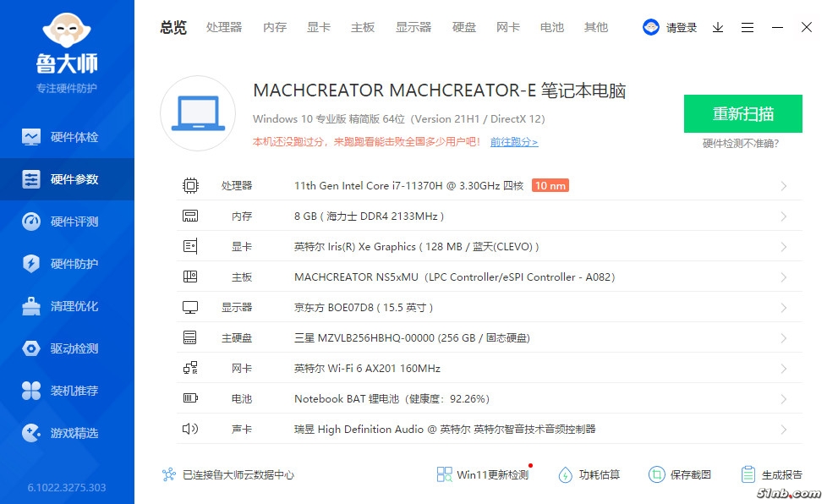Switch to the 硬盘 tab
The height and width of the screenshot is (504, 827).
pos(464,27)
